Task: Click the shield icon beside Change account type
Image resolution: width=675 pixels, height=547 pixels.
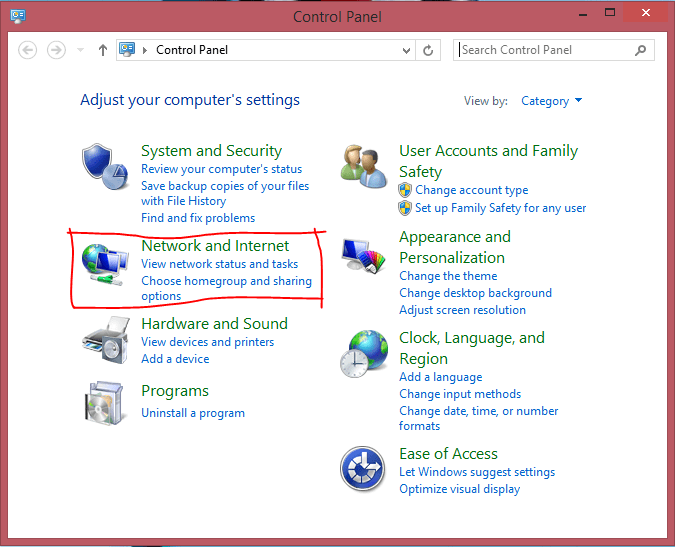Action: (x=405, y=190)
